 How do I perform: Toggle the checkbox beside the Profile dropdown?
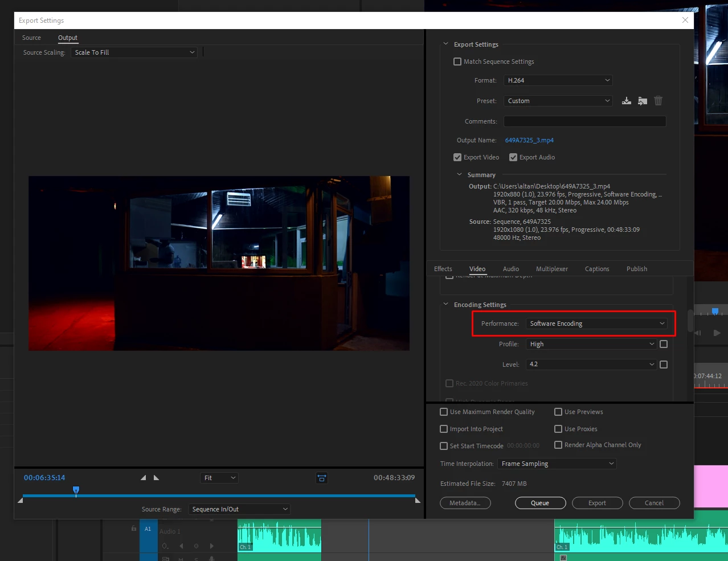(664, 344)
